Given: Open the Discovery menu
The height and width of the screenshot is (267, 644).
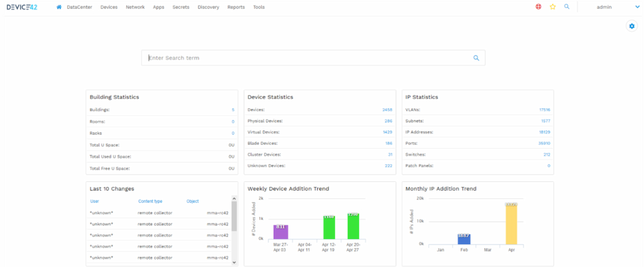Looking at the screenshot, I should 208,7.
